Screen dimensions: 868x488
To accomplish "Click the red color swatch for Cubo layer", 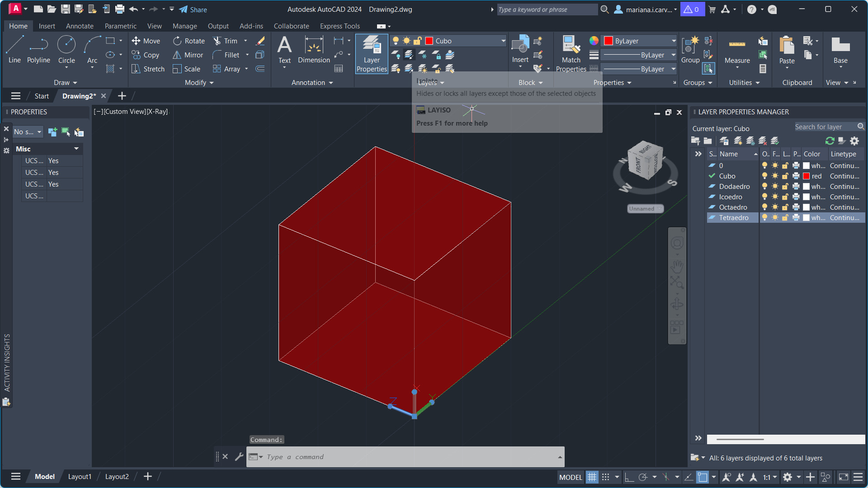I will point(806,176).
